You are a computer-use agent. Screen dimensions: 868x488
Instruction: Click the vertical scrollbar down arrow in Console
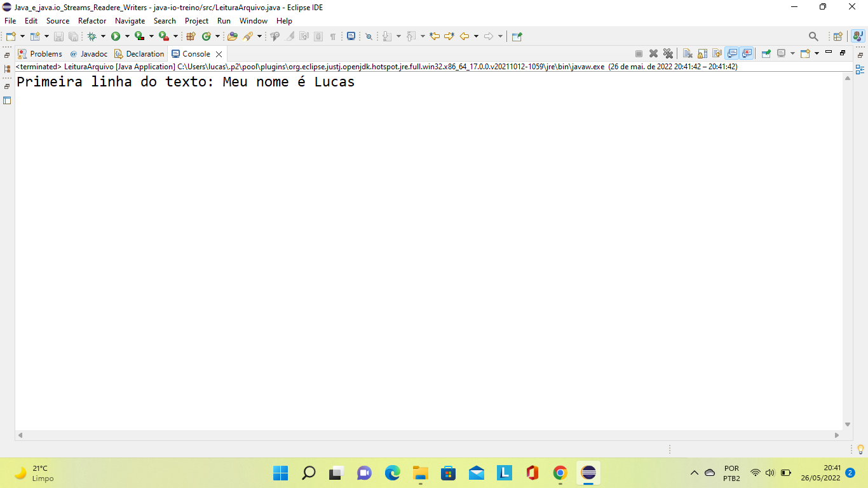[848, 424]
